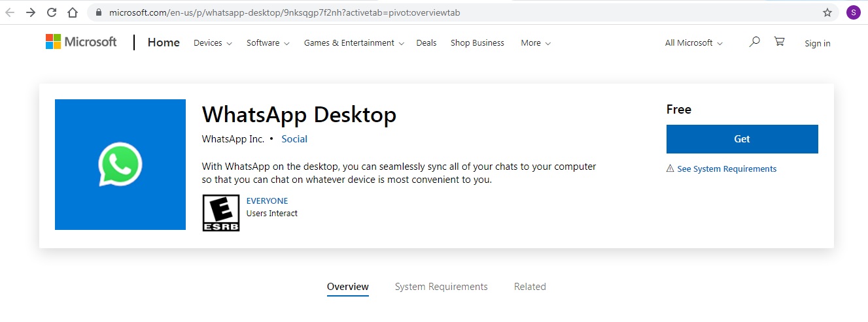Viewport: 868px width, 322px height.
Task: Expand the Devices menu
Action: [213, 43]
